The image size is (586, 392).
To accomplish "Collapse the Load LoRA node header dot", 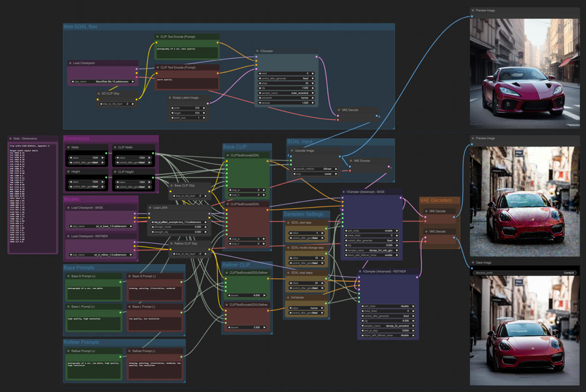I will pyautogui.click(x=150, y=207).
